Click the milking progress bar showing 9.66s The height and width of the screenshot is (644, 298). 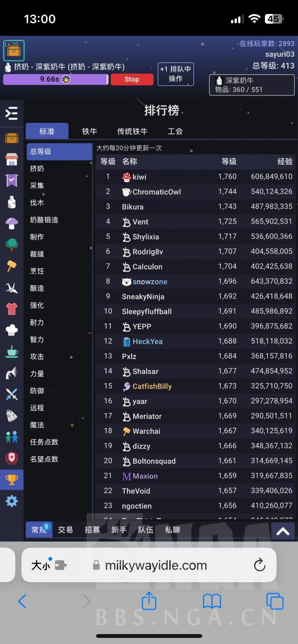(56, 79)
